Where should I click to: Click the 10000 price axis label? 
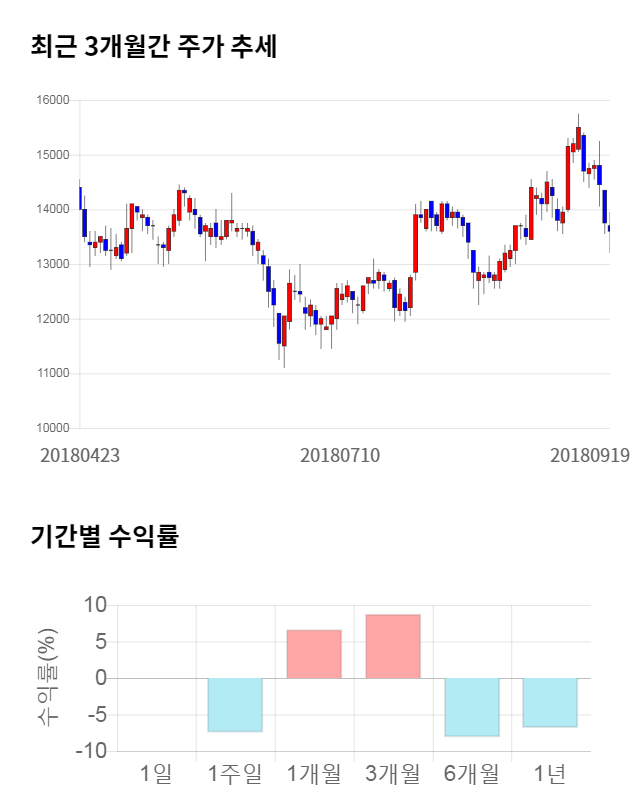pos(54,428)
